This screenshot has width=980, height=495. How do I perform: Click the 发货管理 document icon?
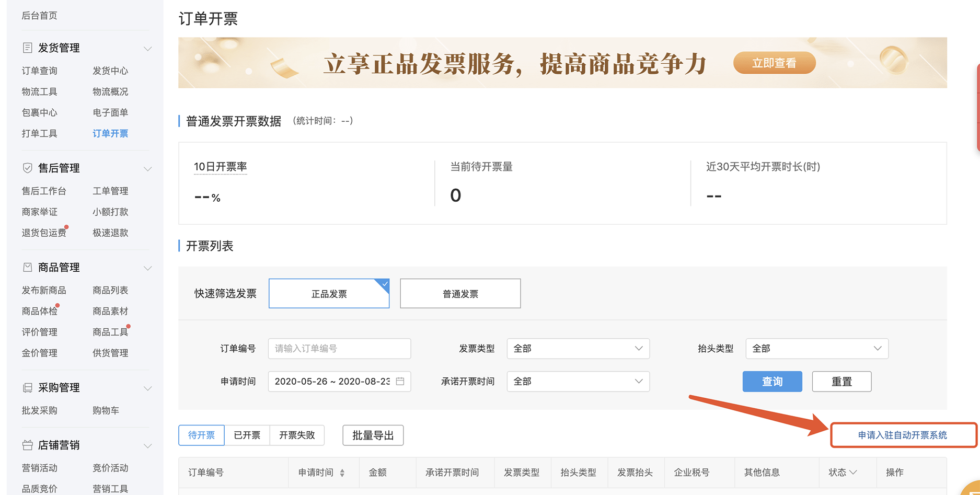[x=28, y=48]
